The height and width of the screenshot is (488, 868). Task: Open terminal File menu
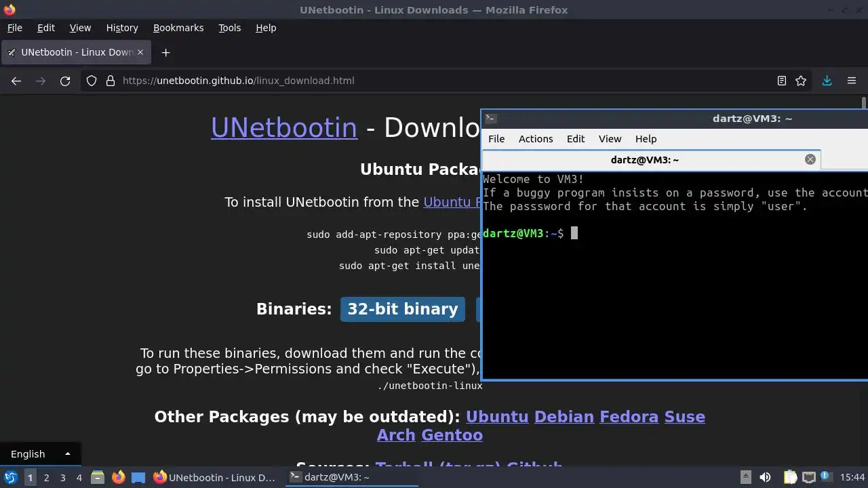(496, 138)
